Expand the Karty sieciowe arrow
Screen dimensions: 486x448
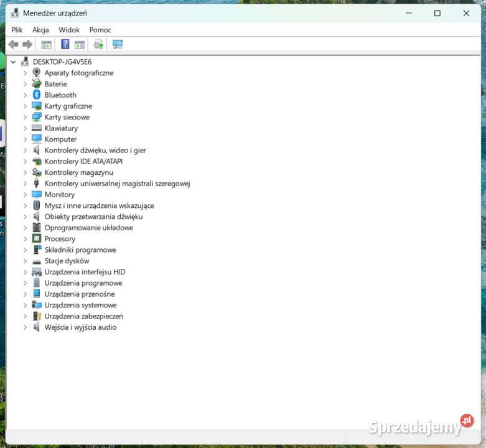pos(25,118)
